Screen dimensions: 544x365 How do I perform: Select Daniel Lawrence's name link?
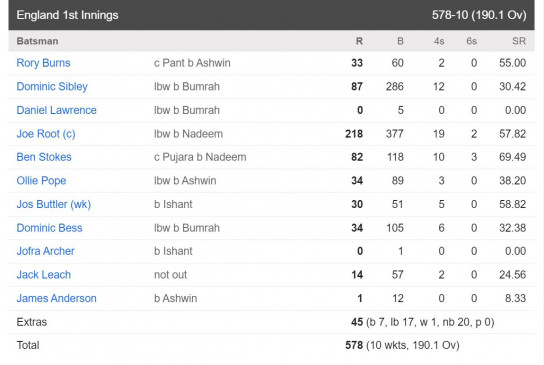57,110
